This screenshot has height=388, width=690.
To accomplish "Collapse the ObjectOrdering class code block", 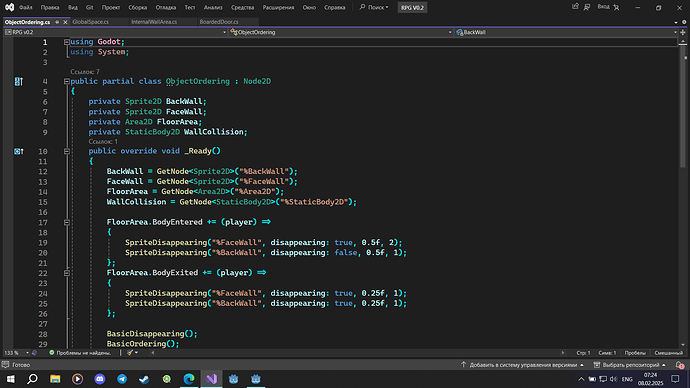I will point(66,81).
